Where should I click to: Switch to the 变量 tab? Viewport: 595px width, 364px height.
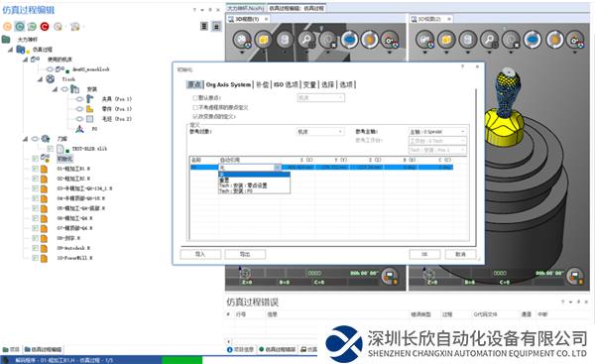click(x=309, y=84)
